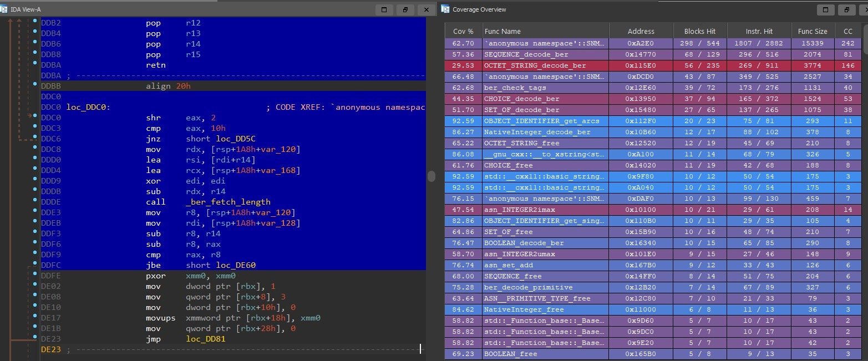This screenshot has height=361, width=868.
Task: Select the Coverage Overview title tab
Action: [x=479, y=9]
